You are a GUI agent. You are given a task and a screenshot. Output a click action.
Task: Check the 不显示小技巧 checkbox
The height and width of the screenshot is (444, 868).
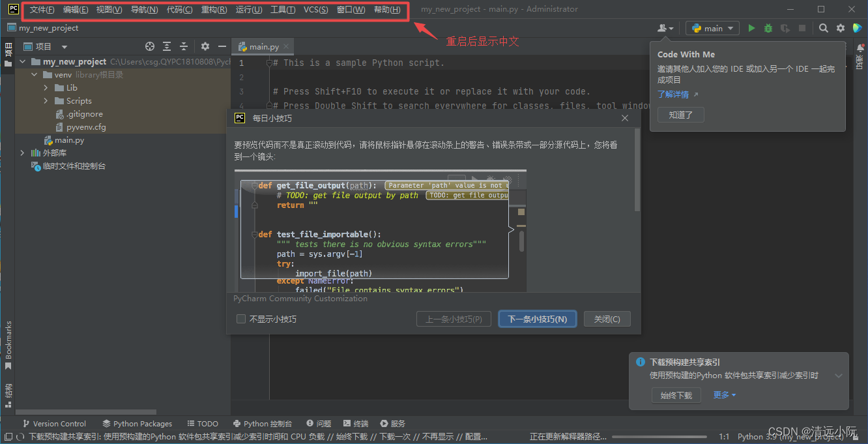tap(241, 319)
